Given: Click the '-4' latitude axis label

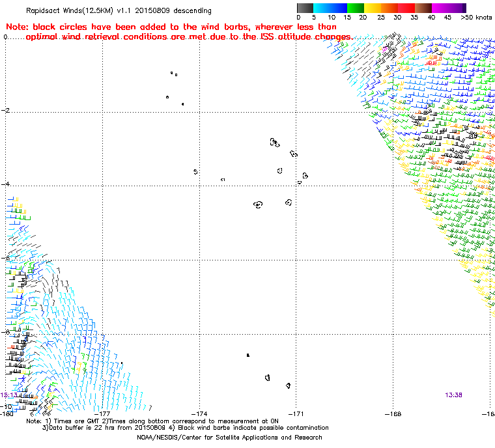Looking at the screenshot, I should (5, 184).
